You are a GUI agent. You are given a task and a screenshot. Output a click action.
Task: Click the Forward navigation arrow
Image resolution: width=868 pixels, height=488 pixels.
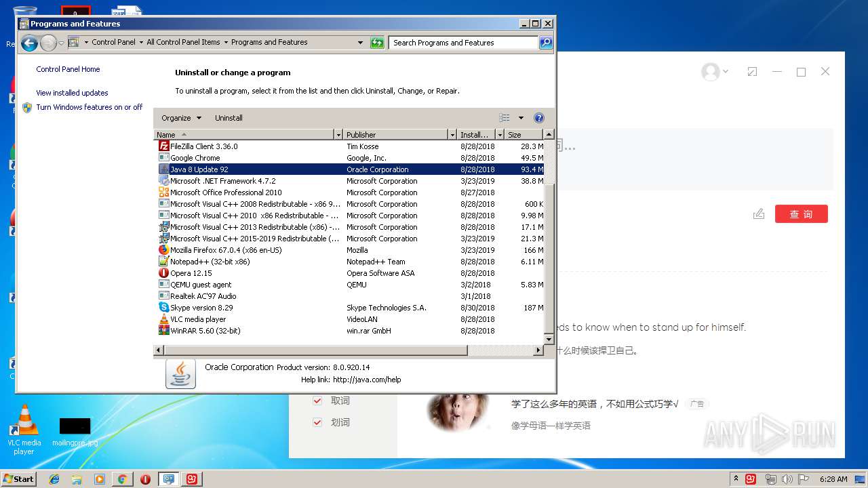48,43
